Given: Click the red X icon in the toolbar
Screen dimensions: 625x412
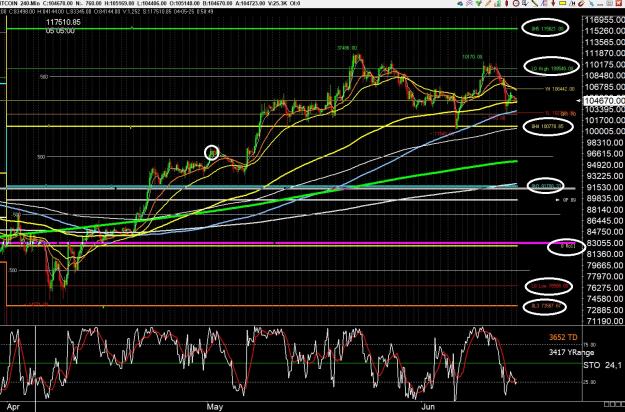Looking at the screenshot, I should pyautogui.click(x=619, y=3).
